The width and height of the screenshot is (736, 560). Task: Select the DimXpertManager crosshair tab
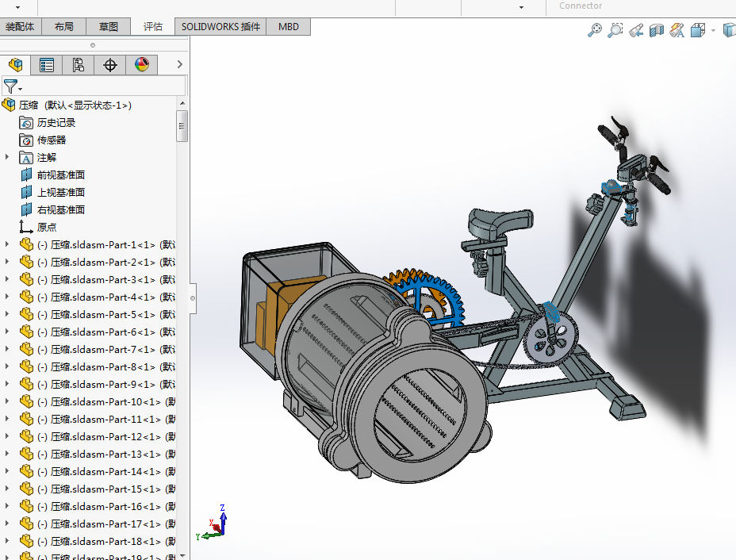pyautogui.click(x=110, y=65)
